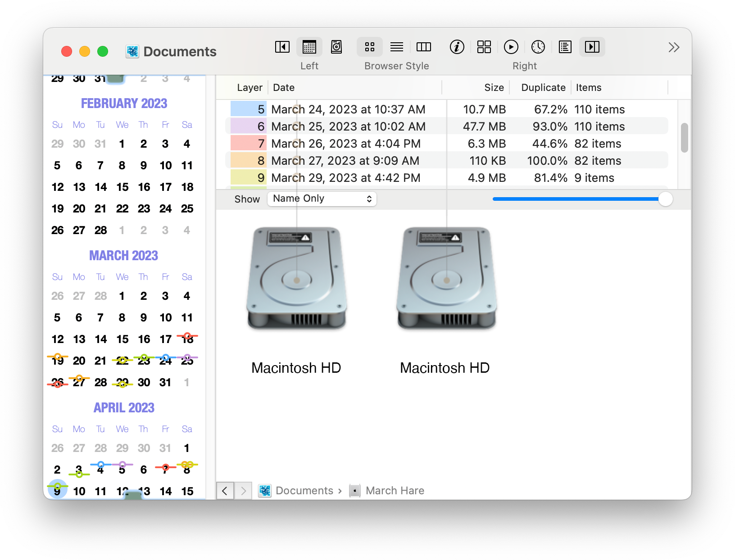The image size is (735, 560).
Task: Click the log list toolbar icon
Action: (x=565, y=47)
